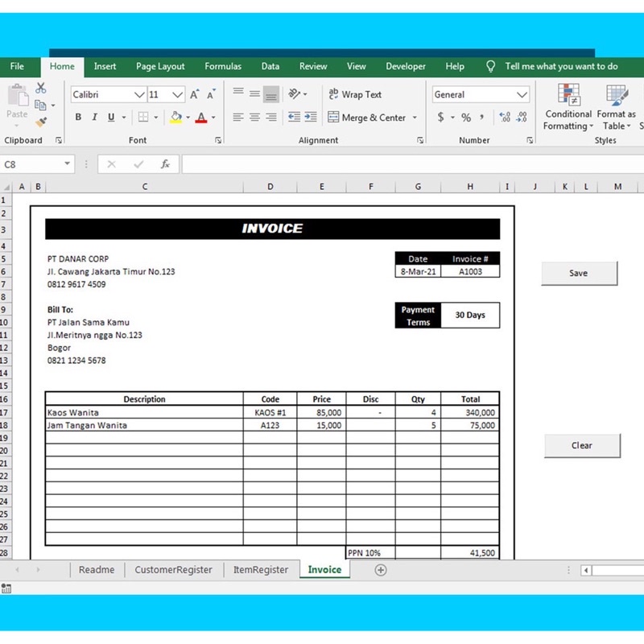Click the Save button on the sheet
Viewport: 644px width, 644px height.
coord(579,273)
